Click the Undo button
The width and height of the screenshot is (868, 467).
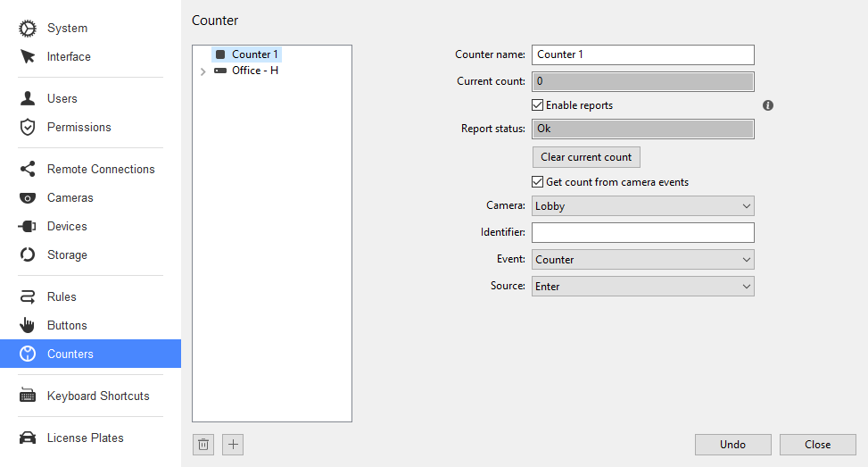click(733, 445)
